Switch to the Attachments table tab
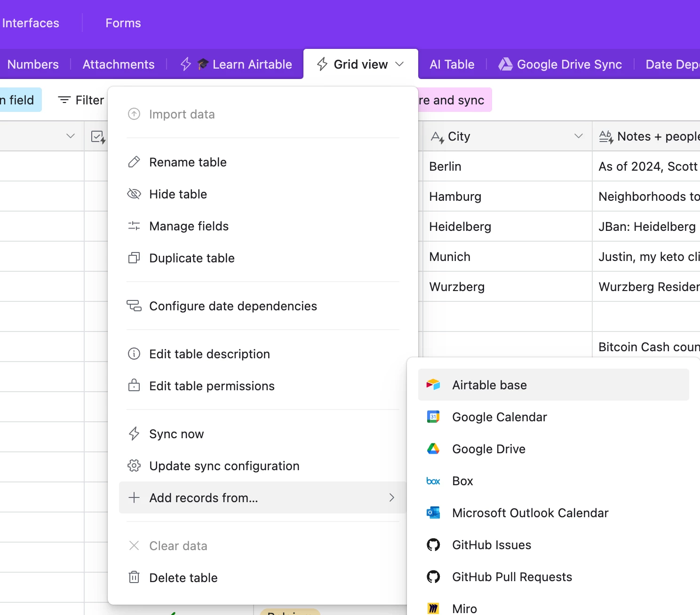 coord(119,64)
